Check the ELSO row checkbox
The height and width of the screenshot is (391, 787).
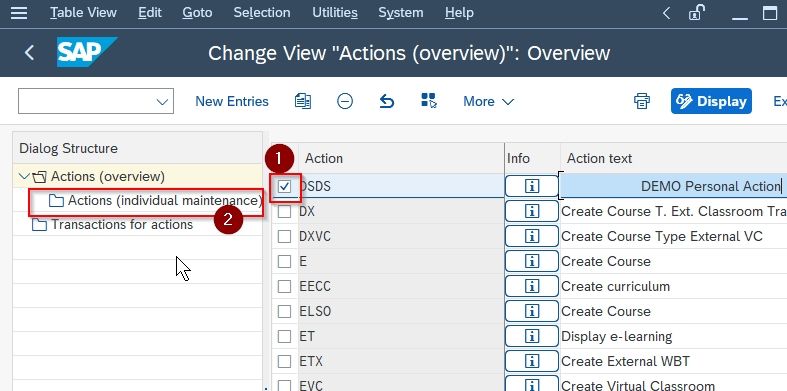point(285,311)
